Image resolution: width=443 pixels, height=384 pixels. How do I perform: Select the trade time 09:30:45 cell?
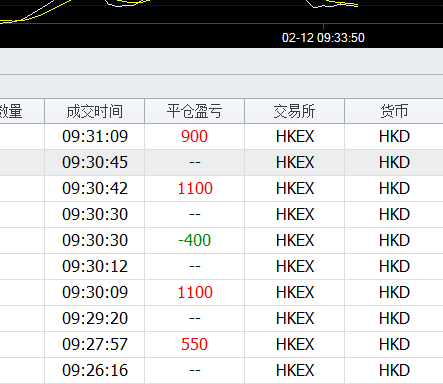(95, 162)
